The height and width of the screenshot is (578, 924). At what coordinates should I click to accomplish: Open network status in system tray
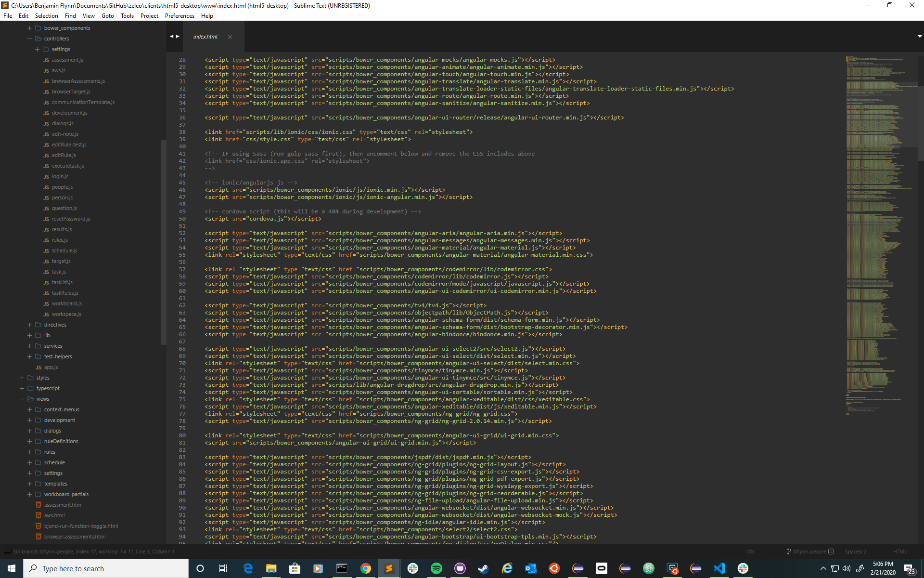click(834, 568)
